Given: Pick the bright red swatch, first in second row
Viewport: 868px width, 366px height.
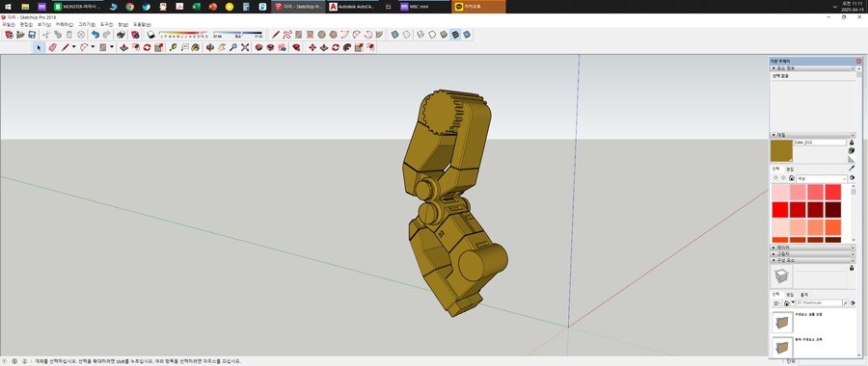Looking at the screenshot, I should pos(780,210).
